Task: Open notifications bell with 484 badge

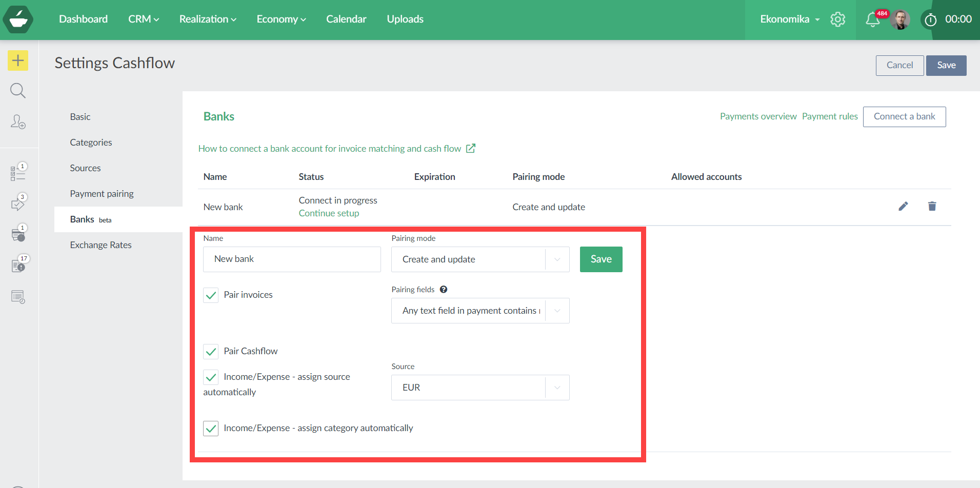Action: click(872, 19)
